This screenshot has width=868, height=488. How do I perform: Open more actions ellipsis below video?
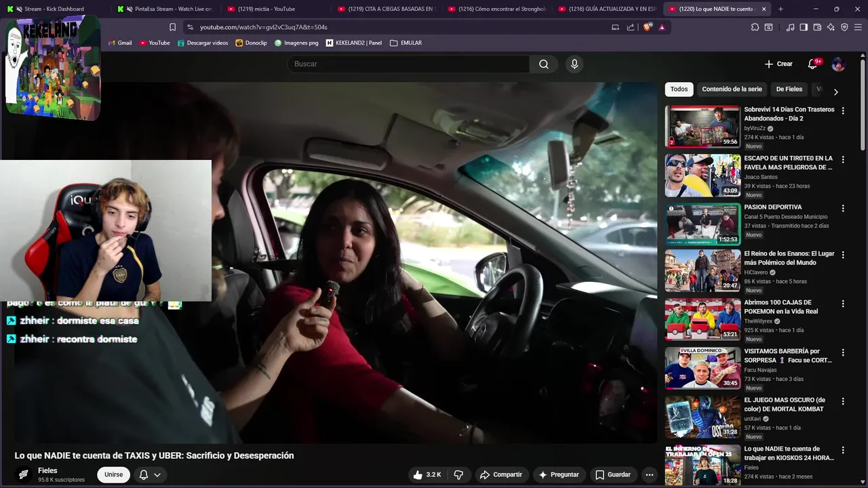pos(649,474)
